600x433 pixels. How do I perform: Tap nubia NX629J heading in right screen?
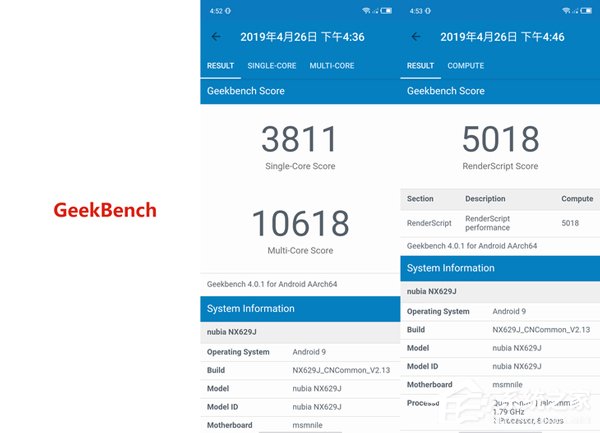point(432,291)
